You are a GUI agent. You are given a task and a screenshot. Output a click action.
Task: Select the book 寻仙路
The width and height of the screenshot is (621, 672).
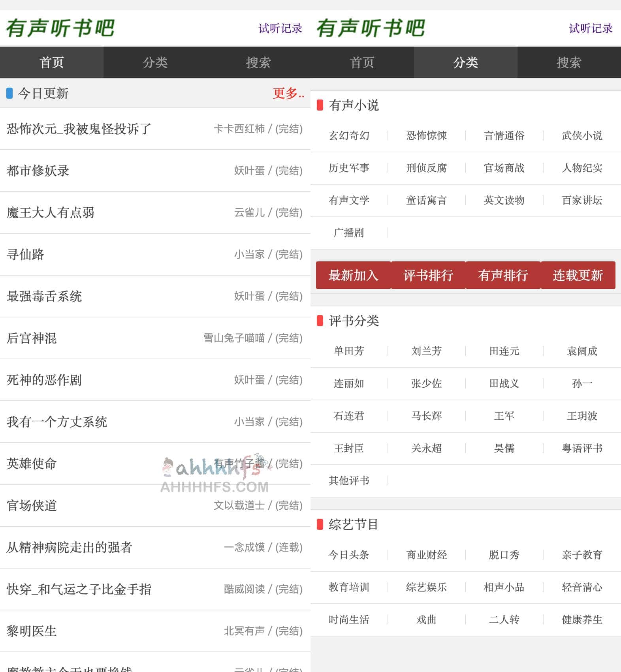click(x=26, y=254)
